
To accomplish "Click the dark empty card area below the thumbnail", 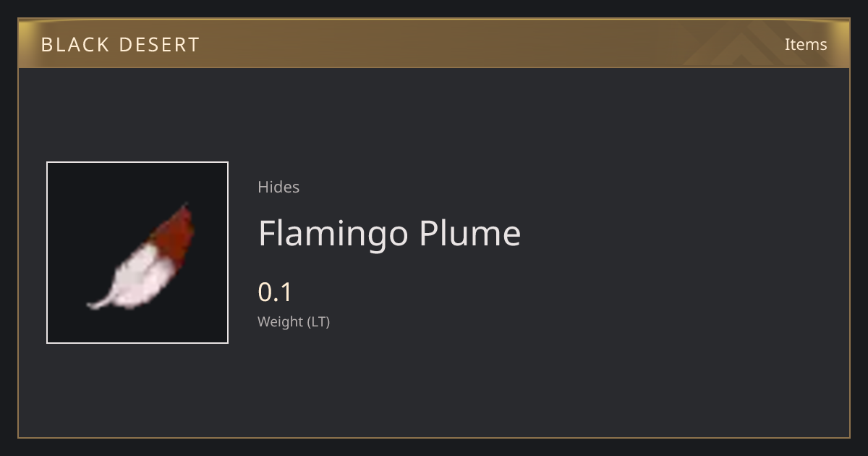I will point(137,391).
